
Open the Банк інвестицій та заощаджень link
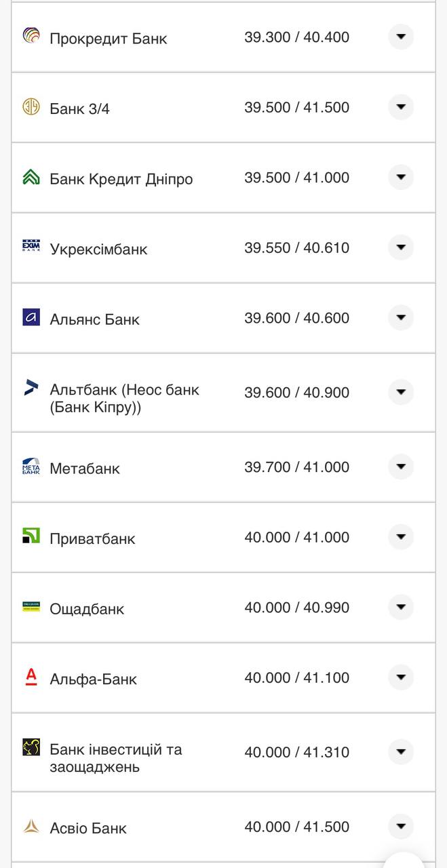tap(116, 758)
